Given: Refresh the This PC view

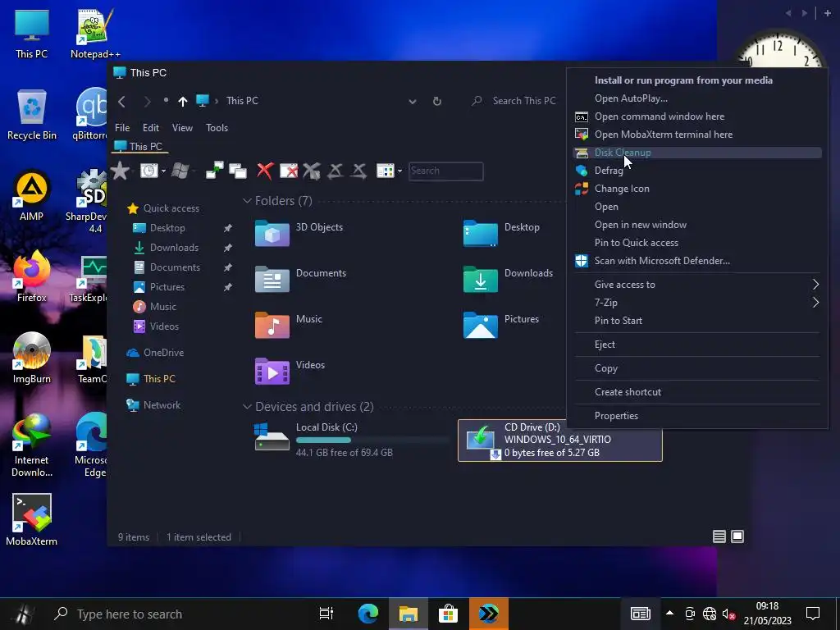Looking at the screenshot, I should click(x=437, y=101).
